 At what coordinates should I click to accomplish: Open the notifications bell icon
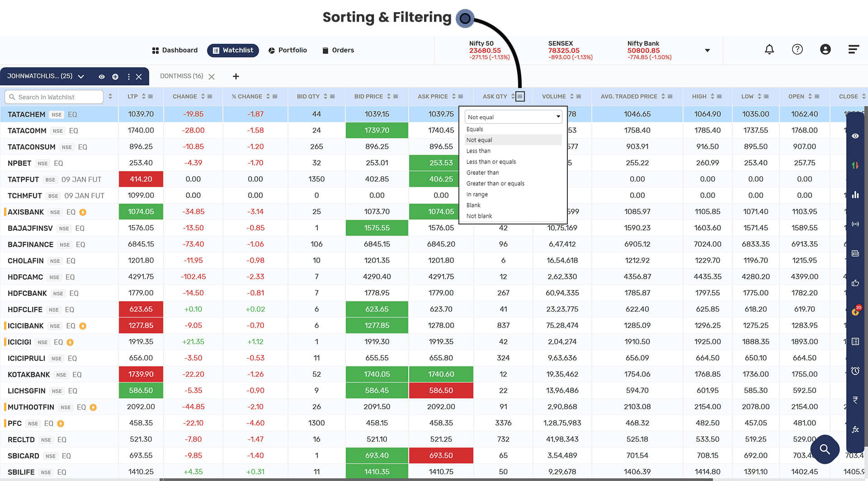coord(769,49)
